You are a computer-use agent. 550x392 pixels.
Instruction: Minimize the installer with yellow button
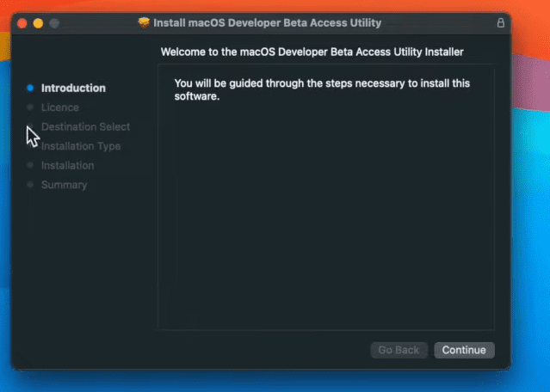(x=38, y=23)
